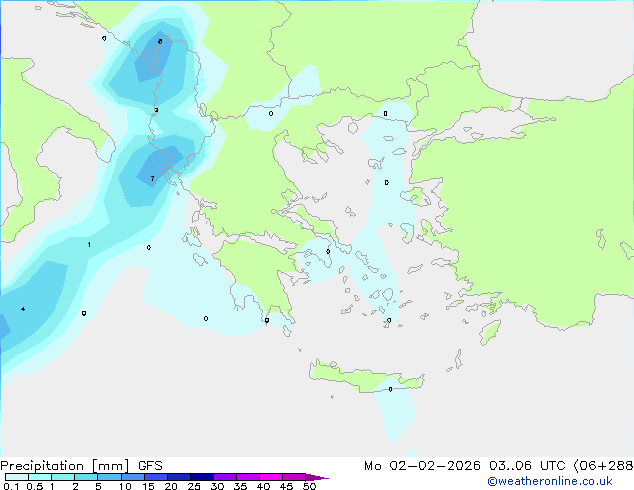Click the value '7' off Albania's coast
Viewport: 634px width, 490px height.
[x=152, y=178]
